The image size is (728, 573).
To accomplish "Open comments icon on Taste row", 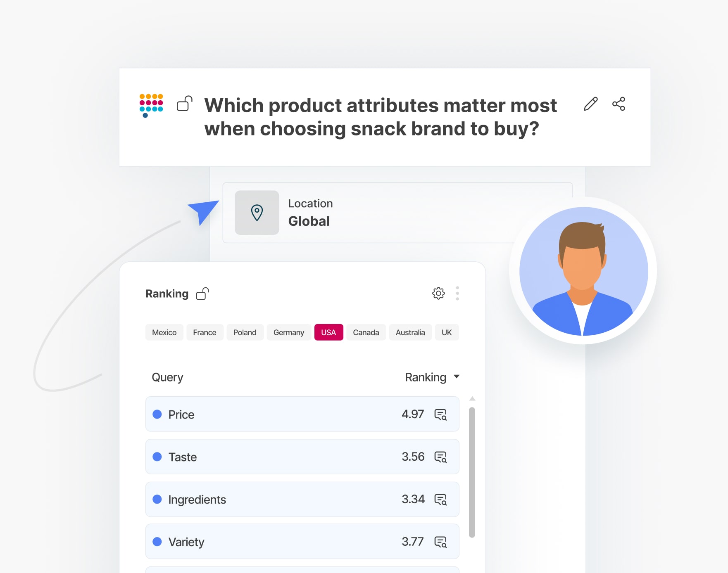I will 440,457.
